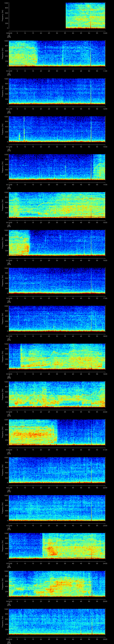This screenshot has width=114, height=644.
Task: Click the 10:00 end time label
Action: pos(105,33)
